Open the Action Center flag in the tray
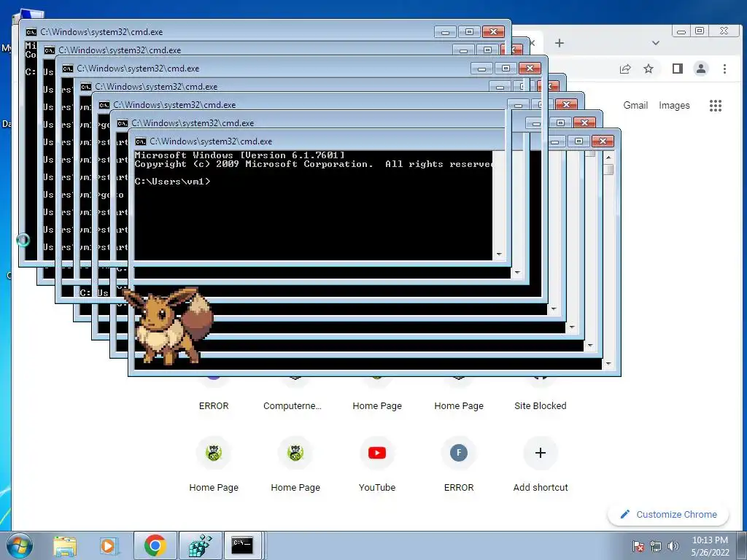 (638, 546)
